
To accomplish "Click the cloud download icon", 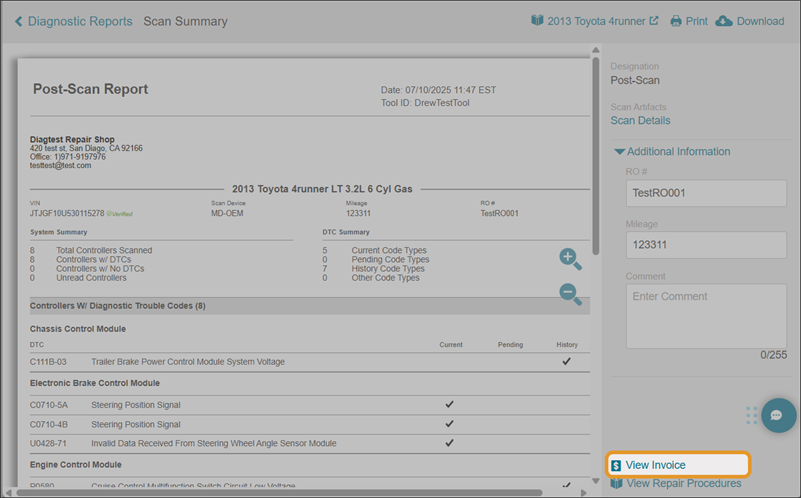I will point(724,21).
